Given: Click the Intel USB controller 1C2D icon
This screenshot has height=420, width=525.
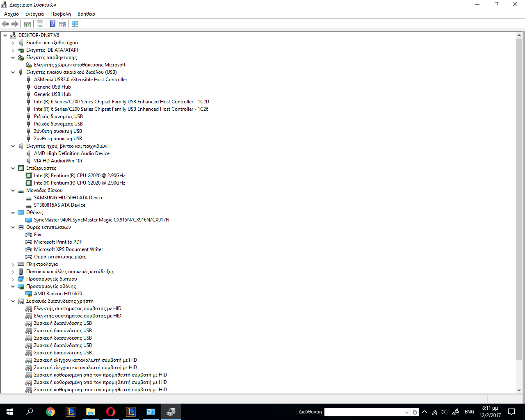Looking at the screenshot, I should pyautogui.click(x=29, y=102).
